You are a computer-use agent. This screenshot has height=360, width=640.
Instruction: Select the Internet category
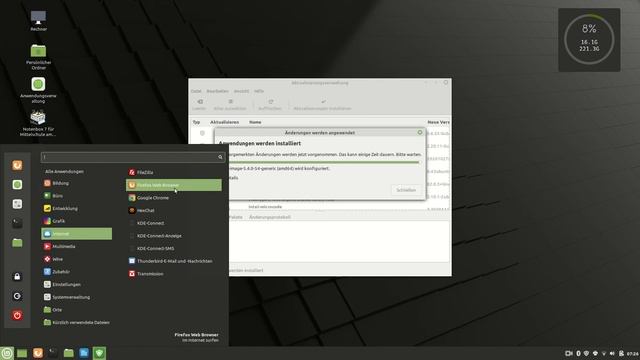point(76,234)
